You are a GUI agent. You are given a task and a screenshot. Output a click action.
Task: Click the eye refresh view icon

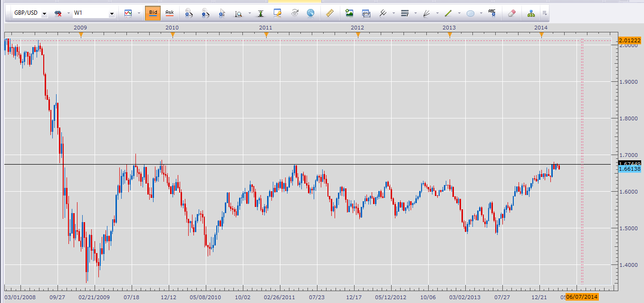[x=295, y=13]
